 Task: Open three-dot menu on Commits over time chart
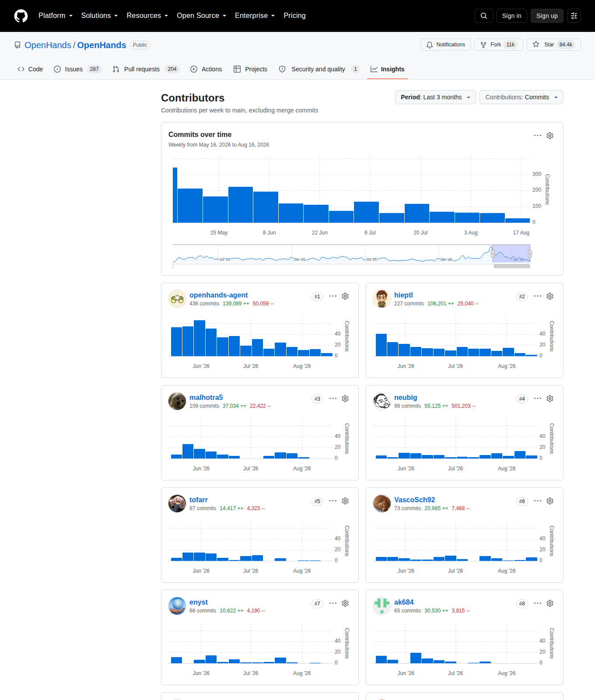pos(538,136)
